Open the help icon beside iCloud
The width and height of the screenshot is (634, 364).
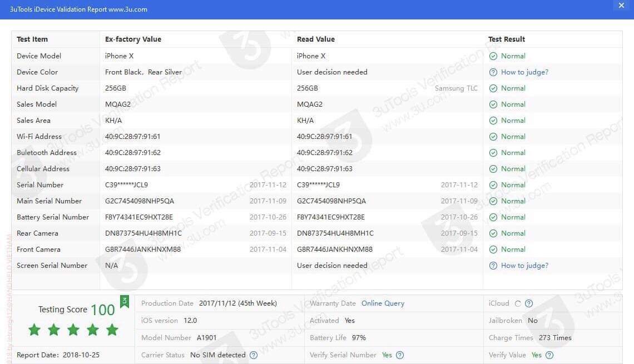pos(529,304)
